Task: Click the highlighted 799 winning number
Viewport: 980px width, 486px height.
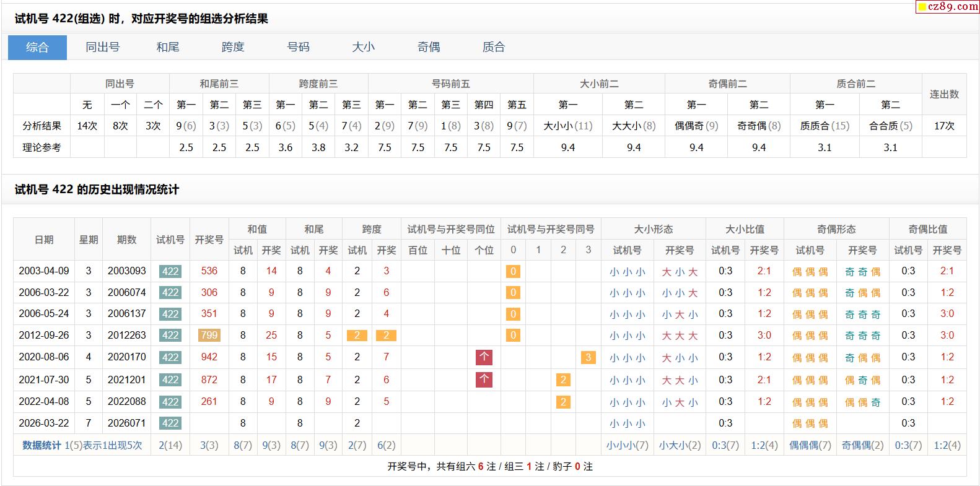Action: pos(209,336)
